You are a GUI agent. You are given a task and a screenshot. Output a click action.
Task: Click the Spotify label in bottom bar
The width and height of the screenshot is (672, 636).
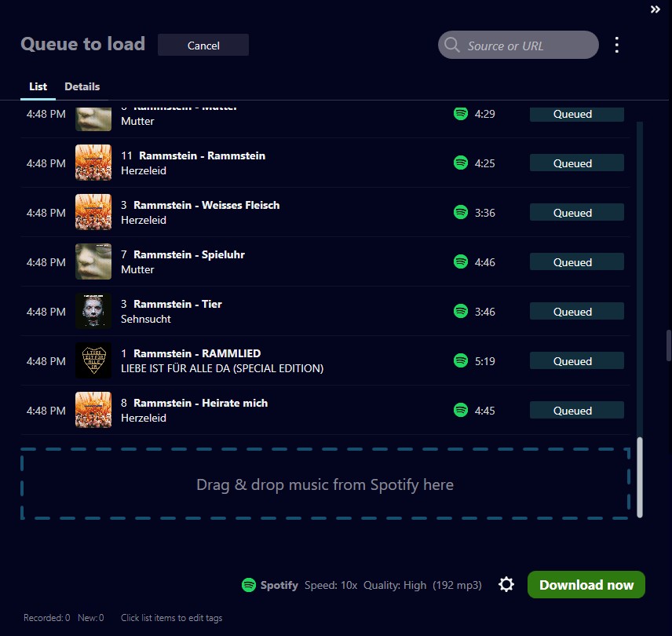279,585
